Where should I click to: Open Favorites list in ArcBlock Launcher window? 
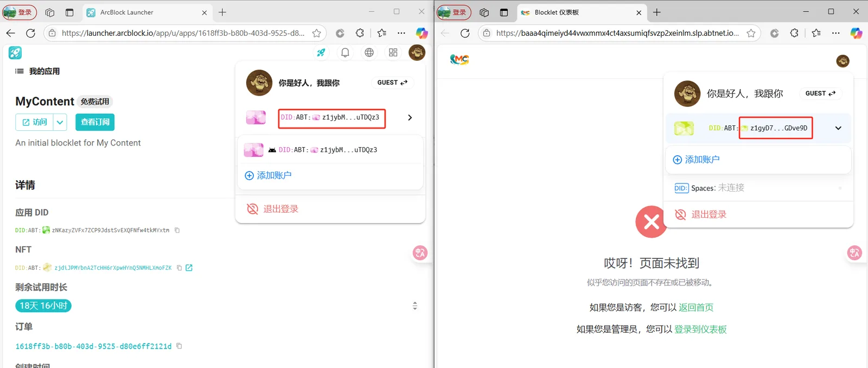382,33
